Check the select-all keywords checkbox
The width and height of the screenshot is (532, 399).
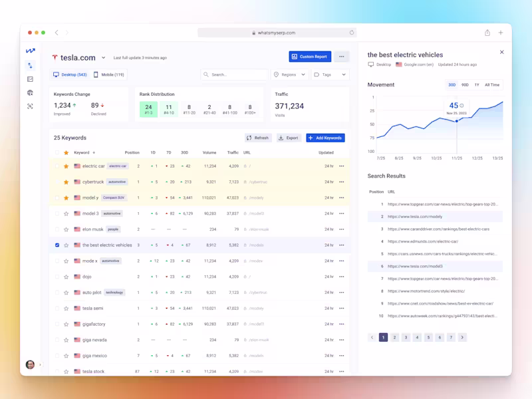(x=57, y=153)
